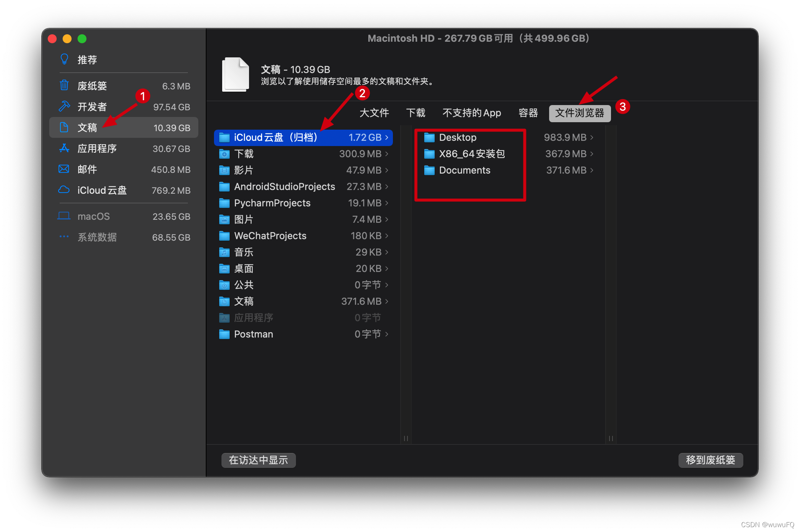Expand the Desktop folder chevron
Image resolution: width=800 pixels, height=532 pixels.
(592, 137)
